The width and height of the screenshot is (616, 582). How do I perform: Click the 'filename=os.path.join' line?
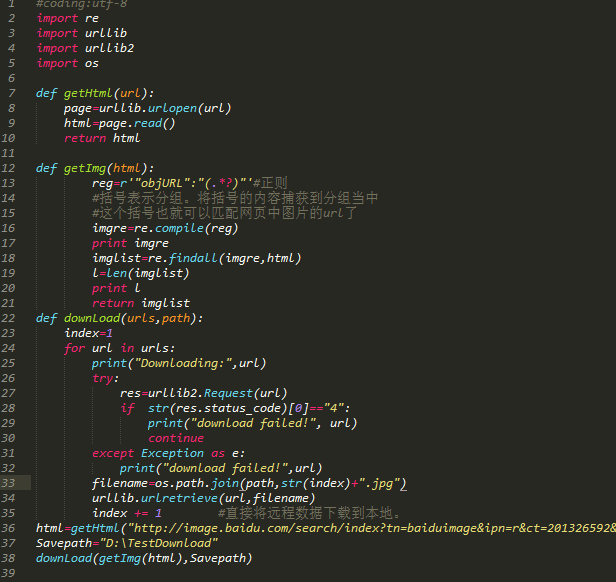pos(249,483)
